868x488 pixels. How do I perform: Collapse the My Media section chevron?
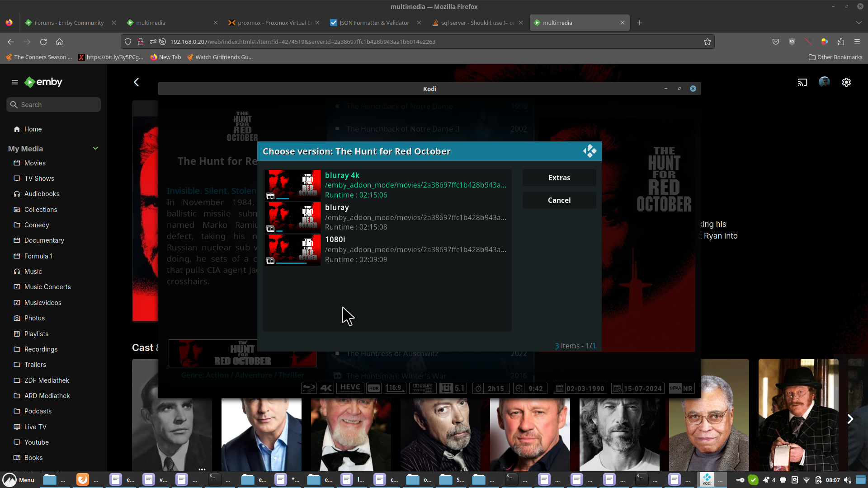[x=95, y=149]
